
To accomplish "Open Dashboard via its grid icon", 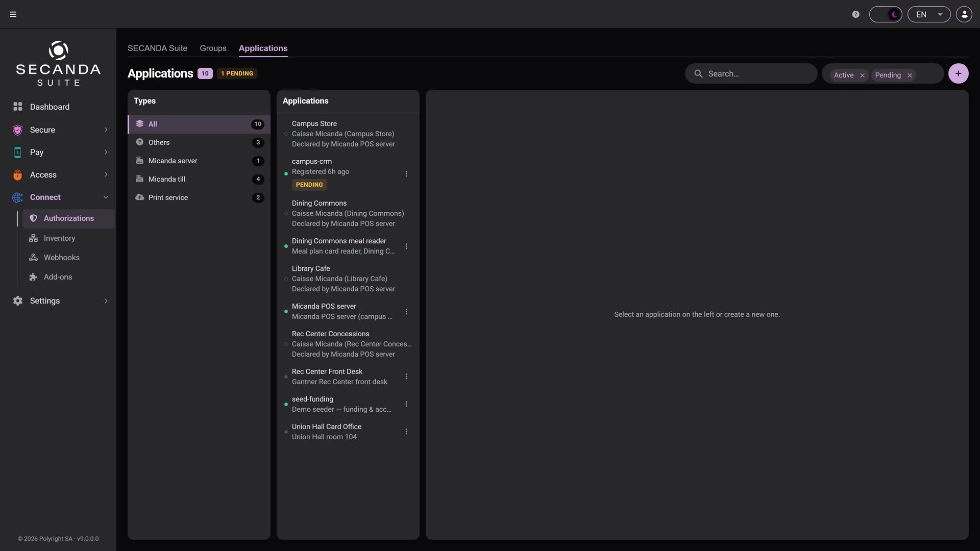I will (x=18, y=107).
